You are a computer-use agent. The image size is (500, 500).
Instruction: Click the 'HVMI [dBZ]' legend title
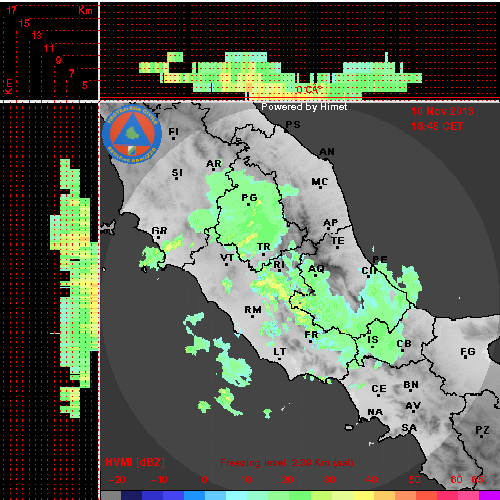(135, 462)
